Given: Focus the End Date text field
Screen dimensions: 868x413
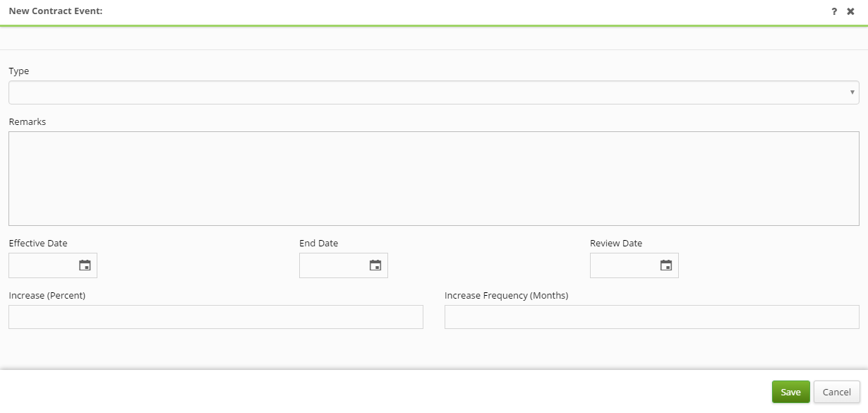Looking at the screenshot, I should [333, 265].
